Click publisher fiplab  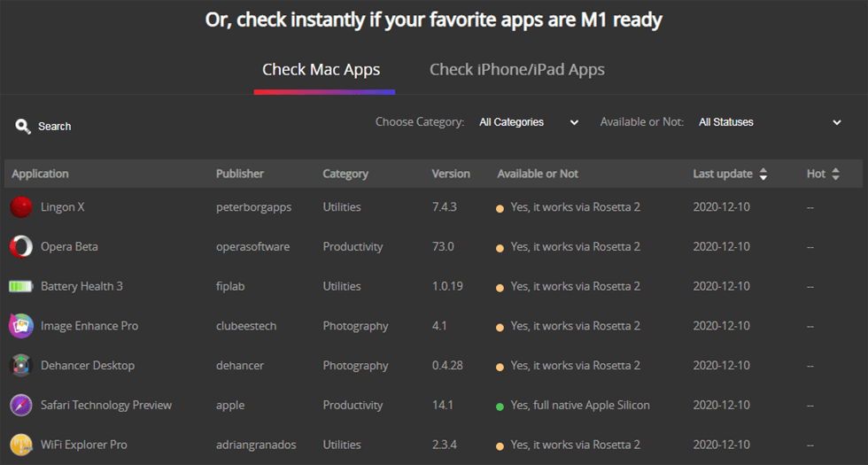[x=229, y=287]
